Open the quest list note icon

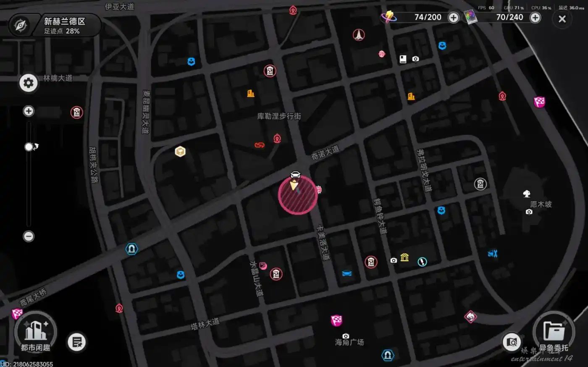pyautogui.click(x=77, y=342)
